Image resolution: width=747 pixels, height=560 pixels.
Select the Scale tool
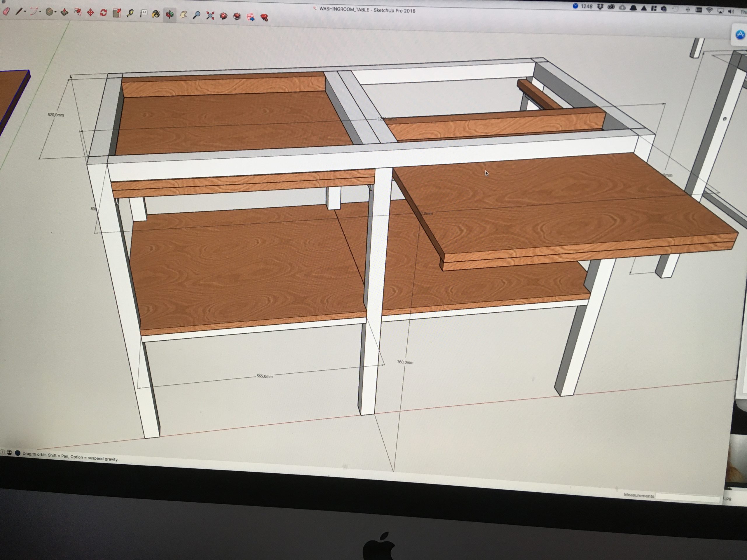pos(117,13)
